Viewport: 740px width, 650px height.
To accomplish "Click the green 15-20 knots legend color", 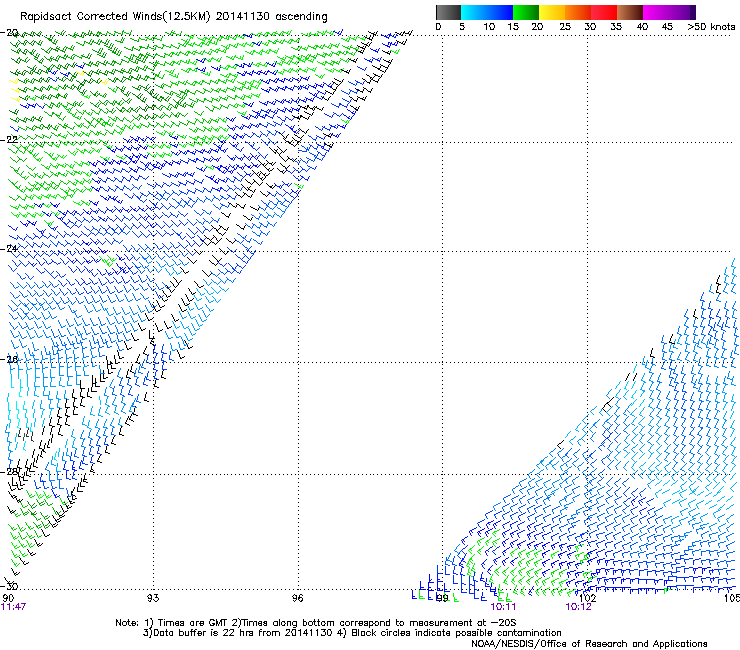I will (526, 12).
